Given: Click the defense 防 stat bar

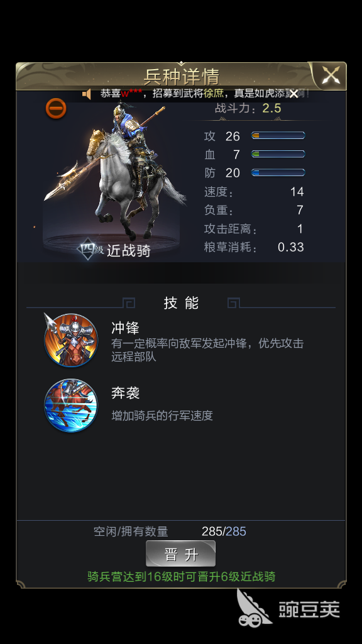Looking at the screenshot, I should (x=278, y=172).
